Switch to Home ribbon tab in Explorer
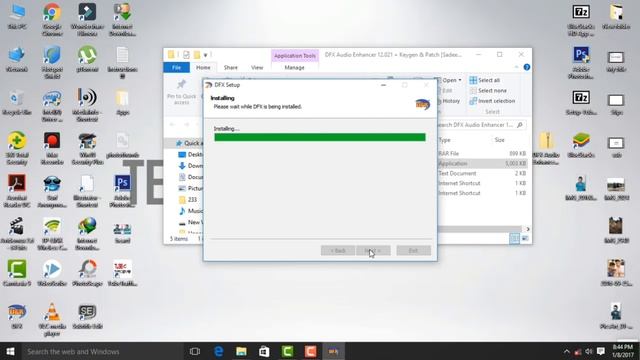 [203, 67]
